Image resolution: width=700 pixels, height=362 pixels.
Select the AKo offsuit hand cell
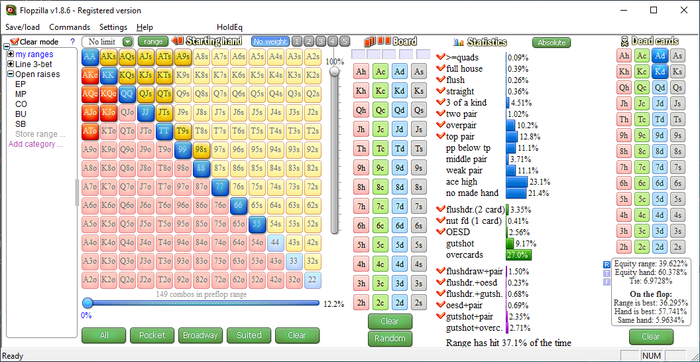90,75
